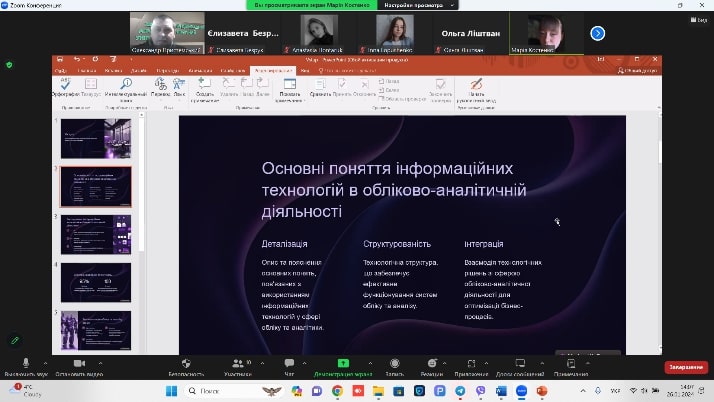Screen dimensions: 714x402
Task: Click the Вид layout button in Zoom
Action: 699,20
